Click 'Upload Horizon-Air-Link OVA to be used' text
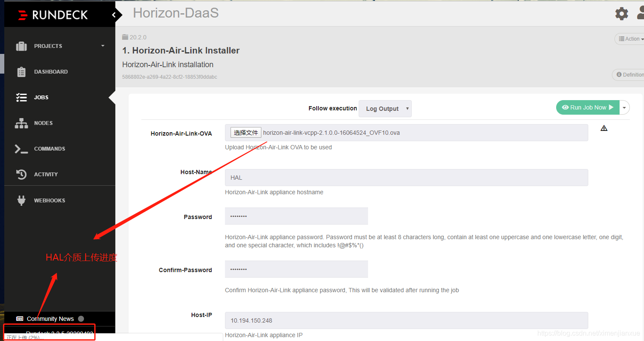Screen dimensions: 644x341 click(x=279, y=147)
